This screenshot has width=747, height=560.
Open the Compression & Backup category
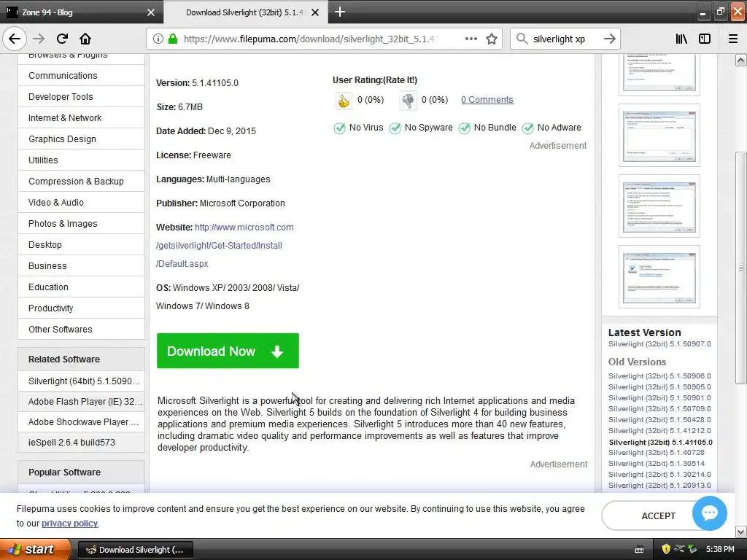pyautogui.click(x=82, y=182)
